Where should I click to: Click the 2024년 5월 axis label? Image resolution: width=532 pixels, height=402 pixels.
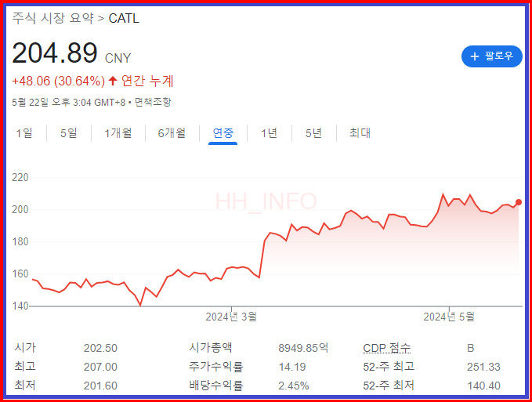(448, 317)
